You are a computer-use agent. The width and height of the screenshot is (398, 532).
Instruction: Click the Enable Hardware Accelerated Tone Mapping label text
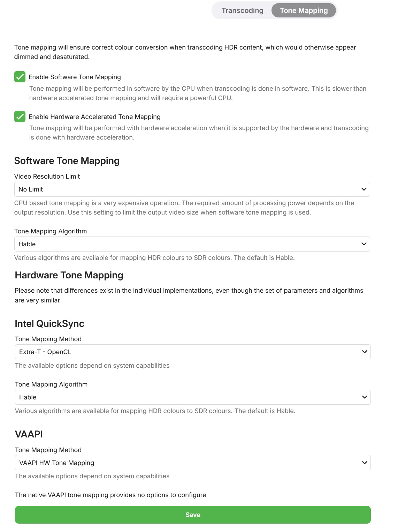[94, 117]
